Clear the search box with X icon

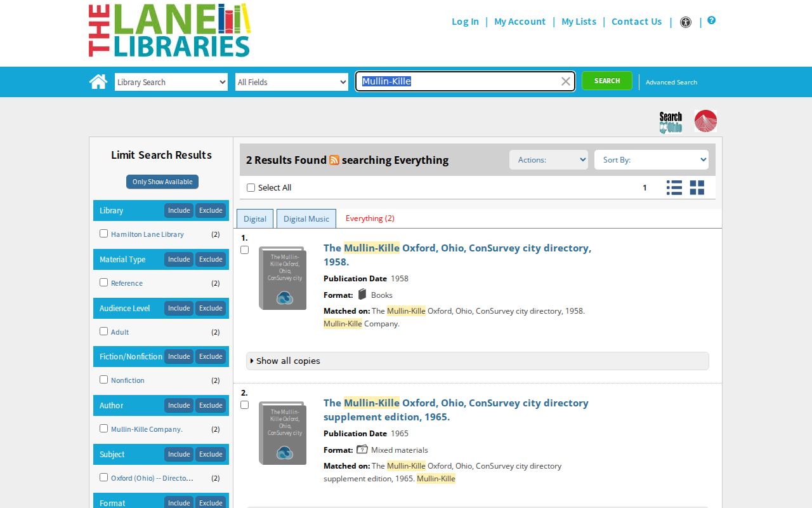click(x=565, y=81)
